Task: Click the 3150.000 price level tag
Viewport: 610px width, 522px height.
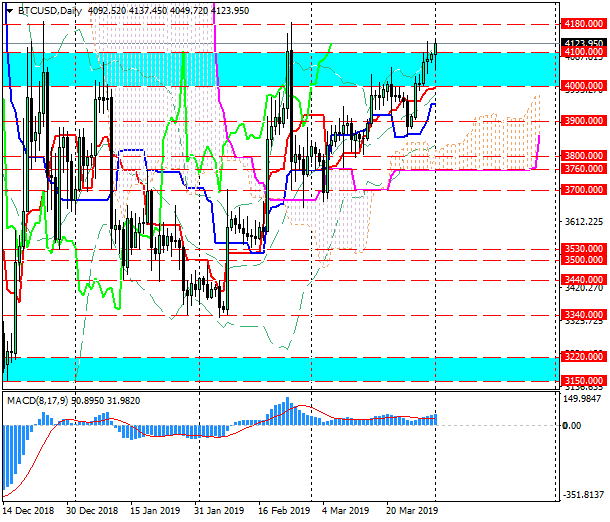Action: 581,381
